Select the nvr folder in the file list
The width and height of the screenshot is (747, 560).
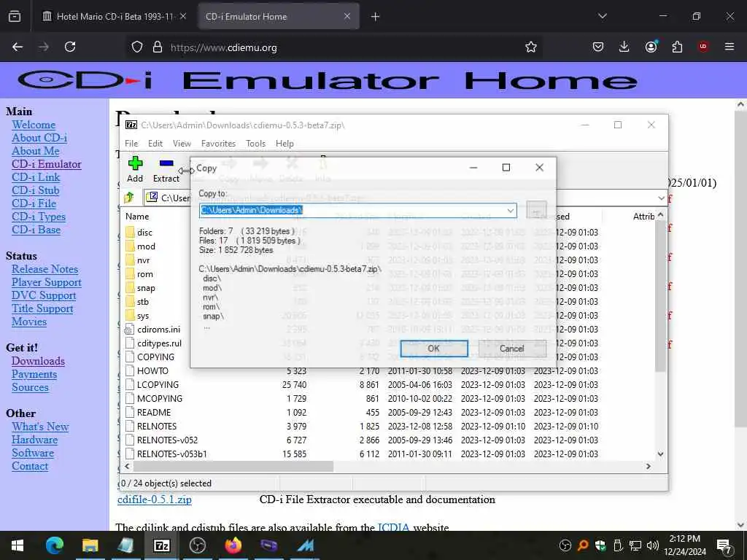tap(143, 260)
